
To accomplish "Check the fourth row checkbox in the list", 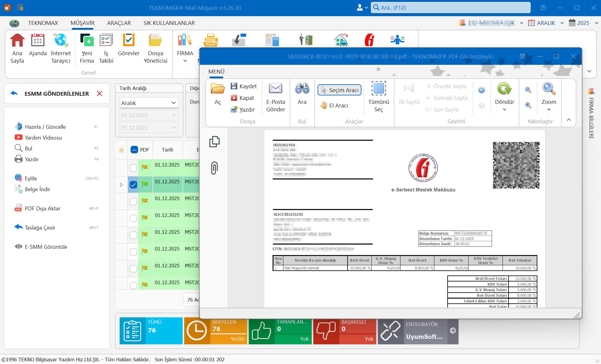I will click(x=133, y=218).
